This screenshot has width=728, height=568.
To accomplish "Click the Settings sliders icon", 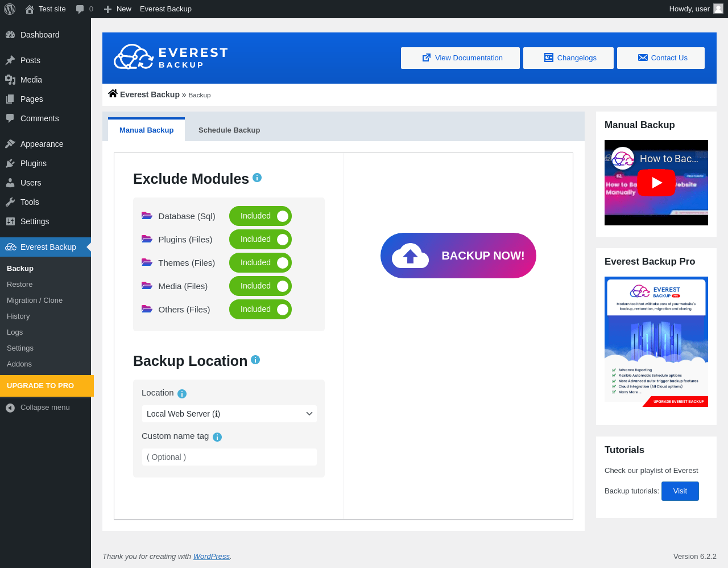I will click(10, 221).
